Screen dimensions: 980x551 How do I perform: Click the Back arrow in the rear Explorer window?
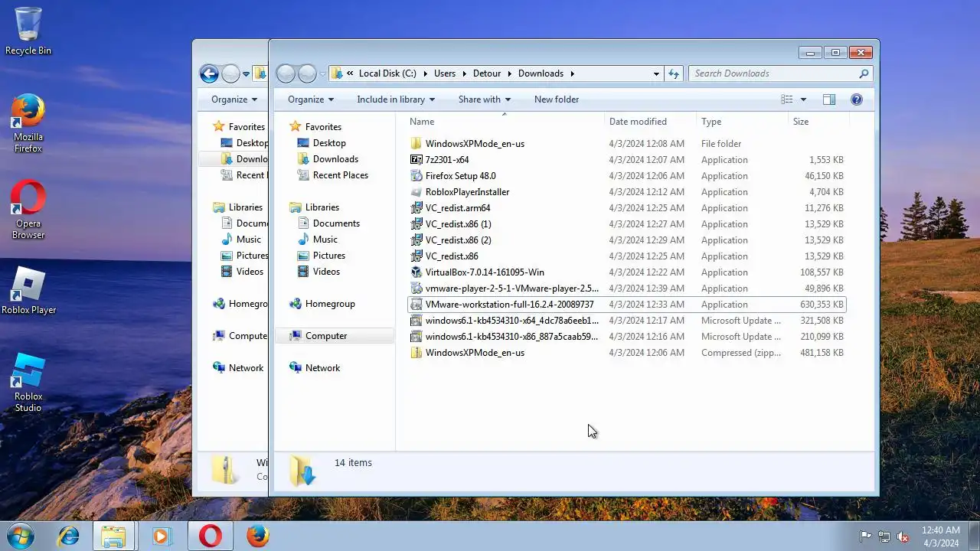coord(209,73)
